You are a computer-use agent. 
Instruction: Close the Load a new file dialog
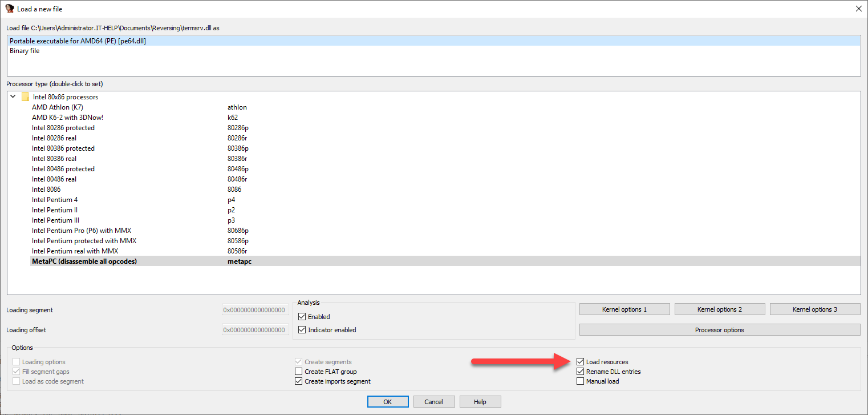pyautogui.click(x=858, y=9)
